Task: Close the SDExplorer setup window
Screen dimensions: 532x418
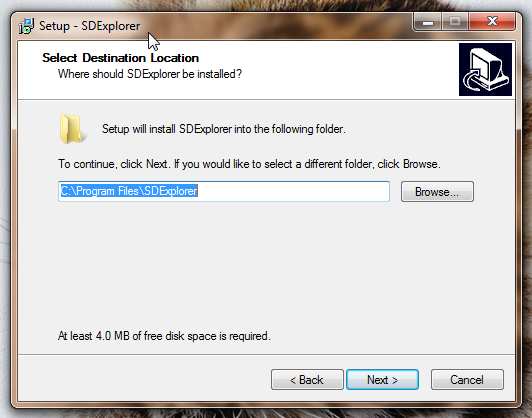Action: [492, 22]
